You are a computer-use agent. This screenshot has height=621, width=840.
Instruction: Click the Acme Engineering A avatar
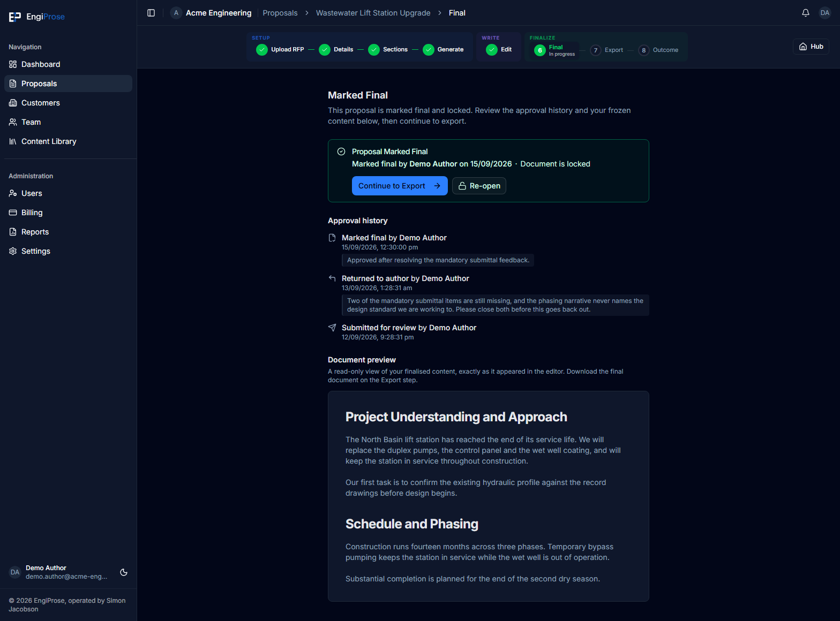pyautogui.click(x=176, y=13)
